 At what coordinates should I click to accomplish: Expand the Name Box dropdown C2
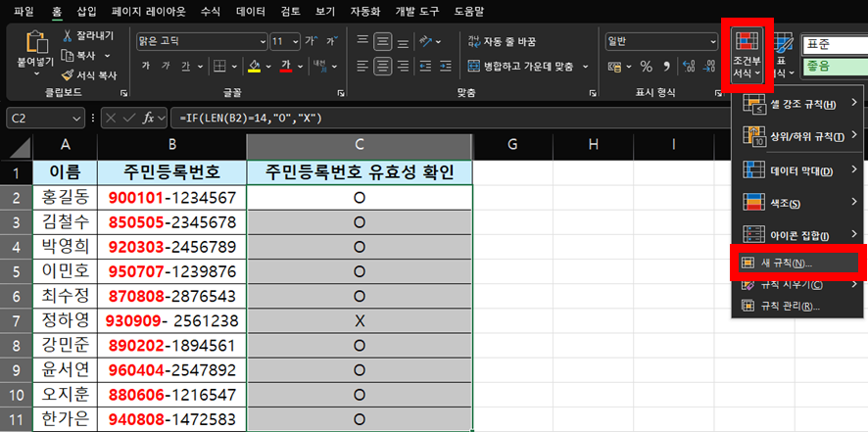76,118
